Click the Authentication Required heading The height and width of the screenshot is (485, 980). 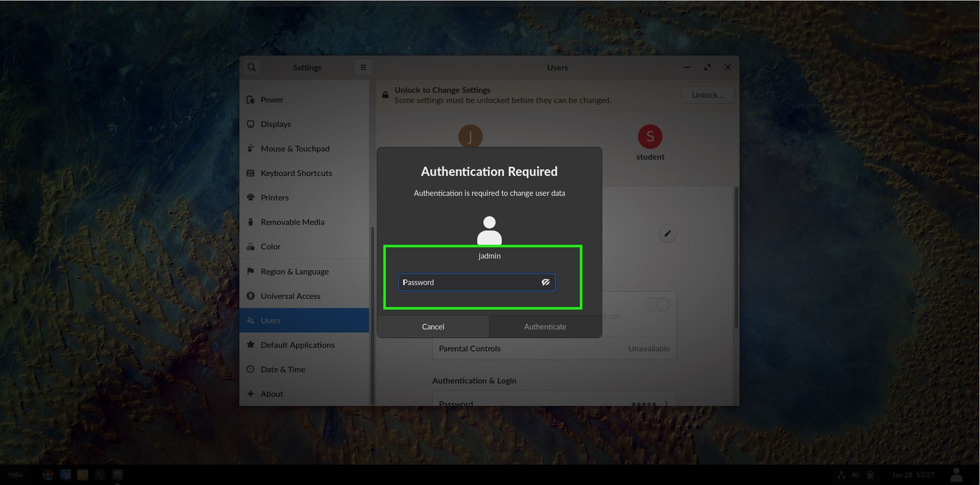[489, 171]
